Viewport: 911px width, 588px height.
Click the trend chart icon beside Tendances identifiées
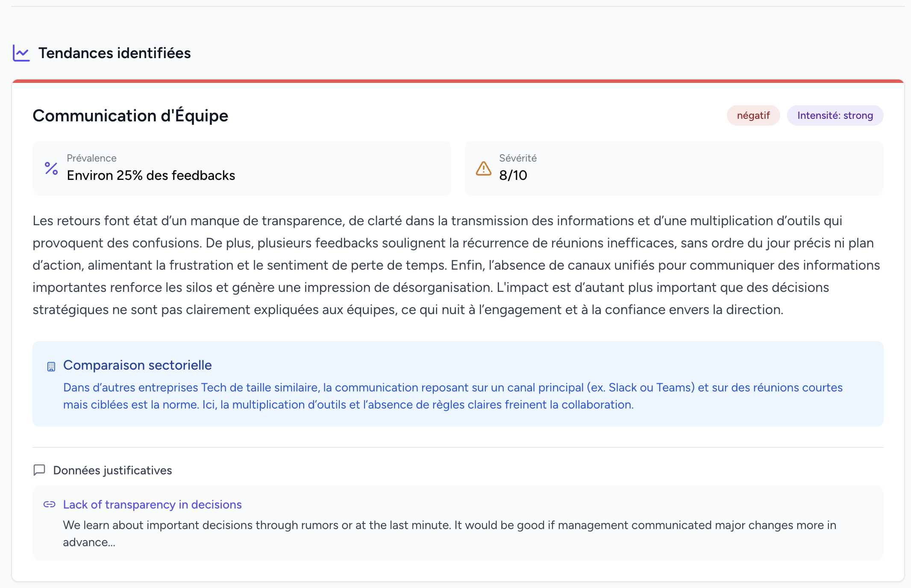point(21,53)
